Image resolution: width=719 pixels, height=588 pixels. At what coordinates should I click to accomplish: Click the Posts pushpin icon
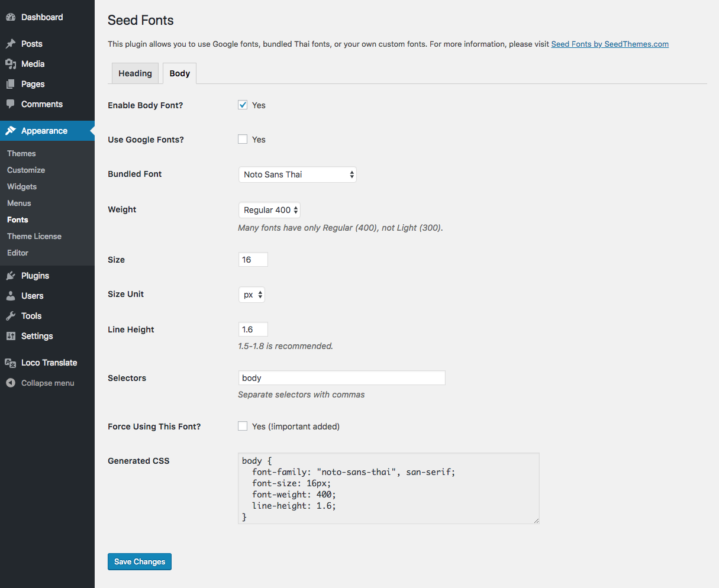pyautogui.click(x=11, y=44)
